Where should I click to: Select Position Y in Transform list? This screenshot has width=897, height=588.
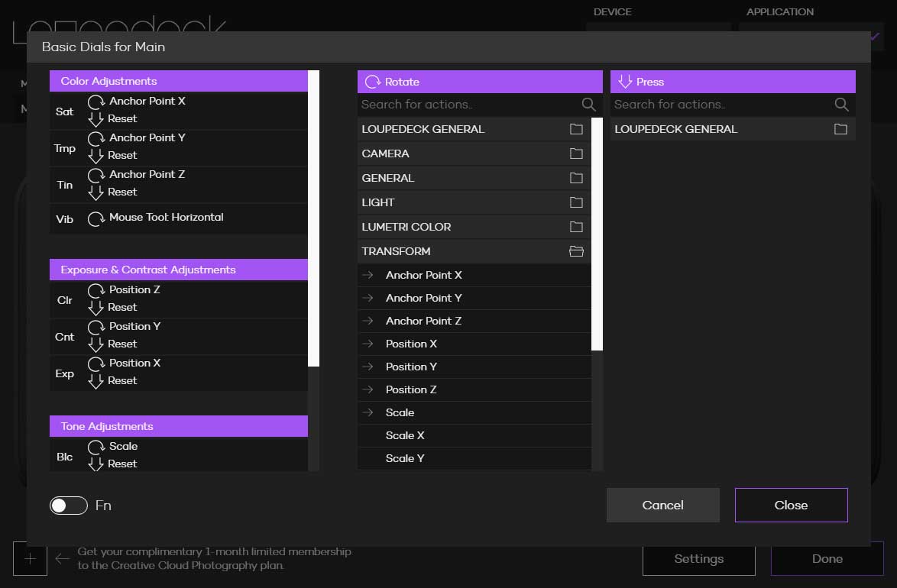[x=474, y=367]
